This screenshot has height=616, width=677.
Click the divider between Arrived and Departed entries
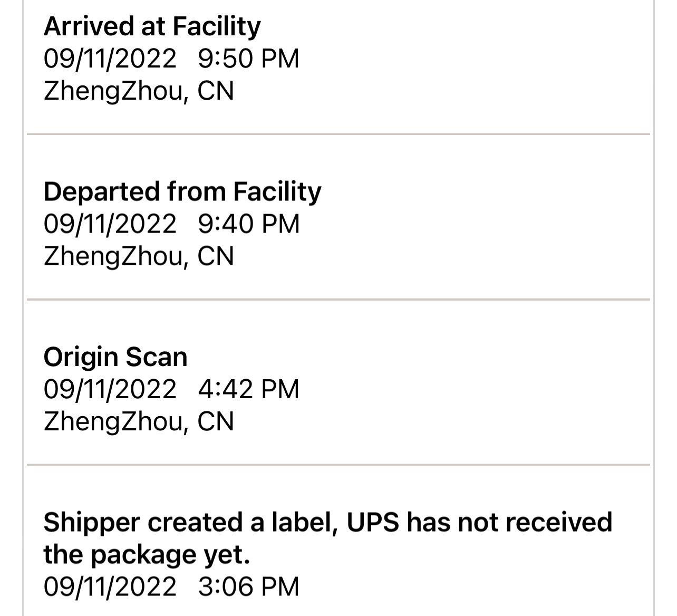(x=338, y=134)
